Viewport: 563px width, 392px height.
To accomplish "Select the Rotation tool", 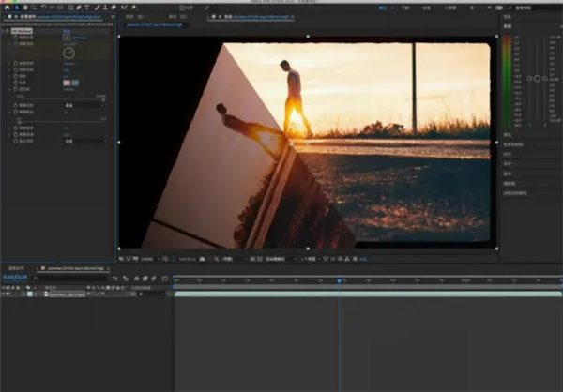I will 44,8.
